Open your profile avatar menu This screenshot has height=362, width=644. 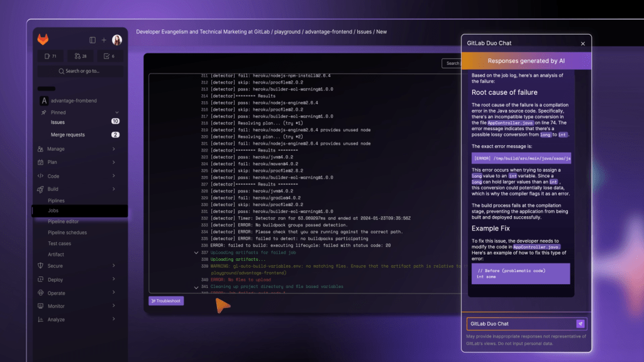116,39
